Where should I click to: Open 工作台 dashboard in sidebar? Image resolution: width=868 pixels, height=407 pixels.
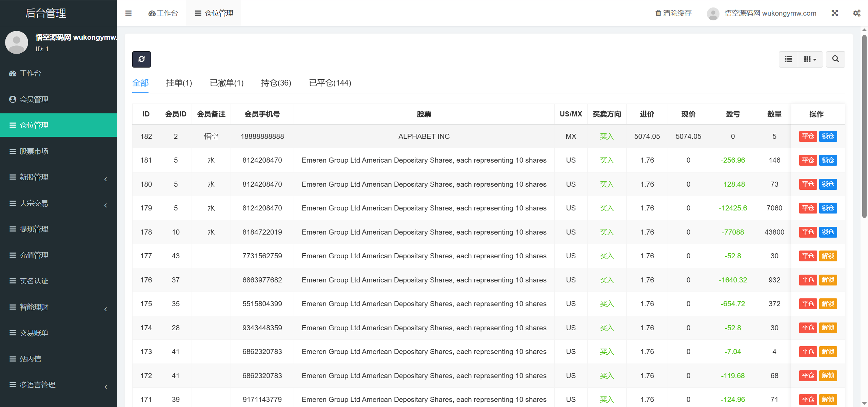[x=31, y=73]
